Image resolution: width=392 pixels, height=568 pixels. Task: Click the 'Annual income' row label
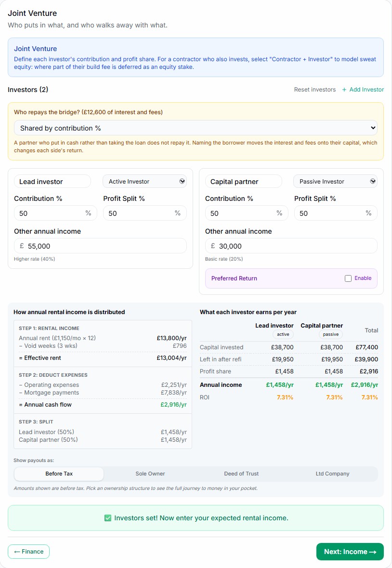coord(221,385)
